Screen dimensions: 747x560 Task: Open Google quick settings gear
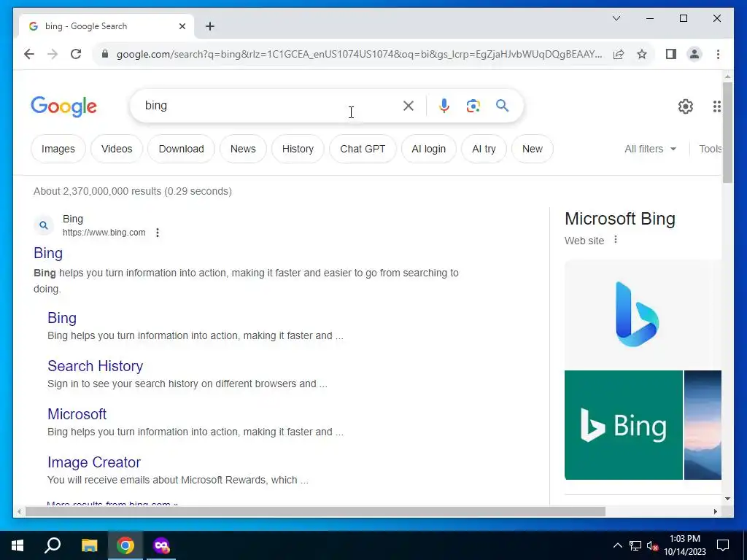click(x=686, y=106)
